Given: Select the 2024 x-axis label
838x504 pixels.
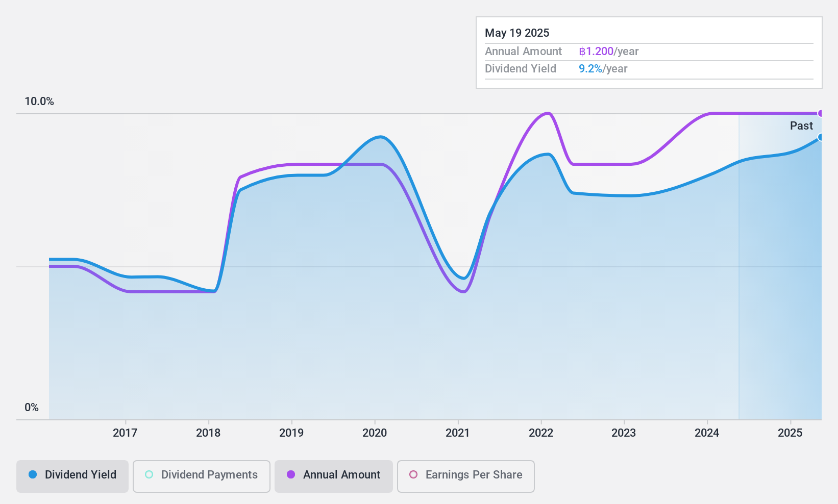Looking at the screenshot, I should [707, 433].
